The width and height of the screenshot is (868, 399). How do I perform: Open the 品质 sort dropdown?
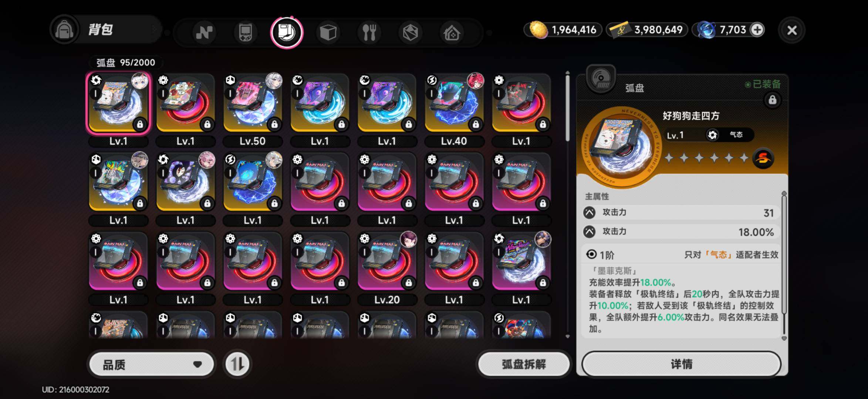coord(152,364)
